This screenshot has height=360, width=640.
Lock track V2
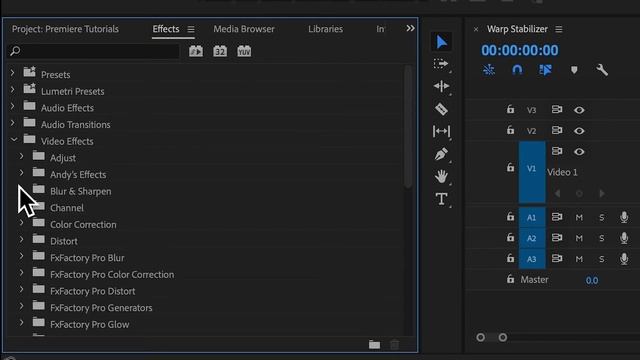pos(510,130)
